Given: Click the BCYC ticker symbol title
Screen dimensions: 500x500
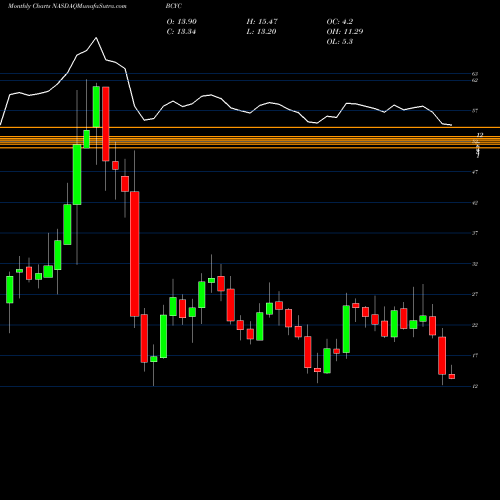Looking at the screenshot, I should point(174,6).
